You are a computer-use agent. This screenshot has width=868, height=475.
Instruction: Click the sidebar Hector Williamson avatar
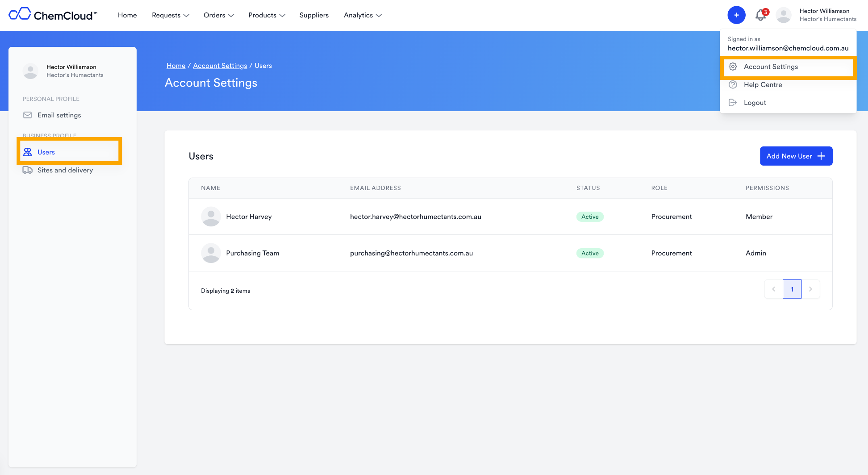(x=30, y=71)
